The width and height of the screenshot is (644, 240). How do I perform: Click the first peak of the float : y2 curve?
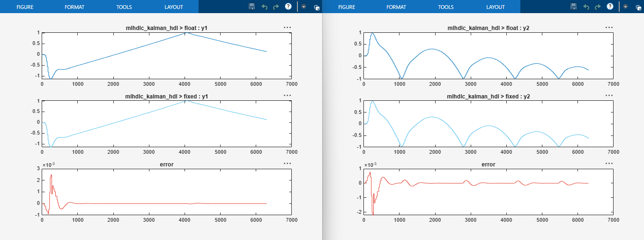[x=372, y=34]
